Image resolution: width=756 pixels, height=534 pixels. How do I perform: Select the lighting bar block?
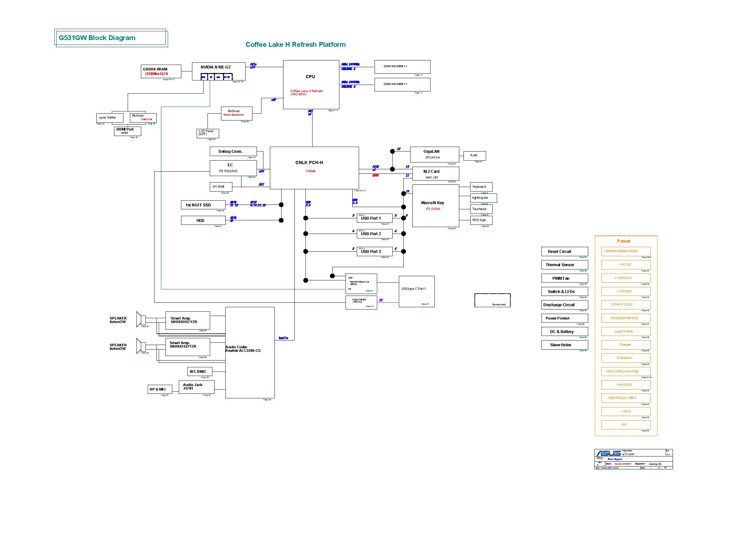click(x=483, y=198)
